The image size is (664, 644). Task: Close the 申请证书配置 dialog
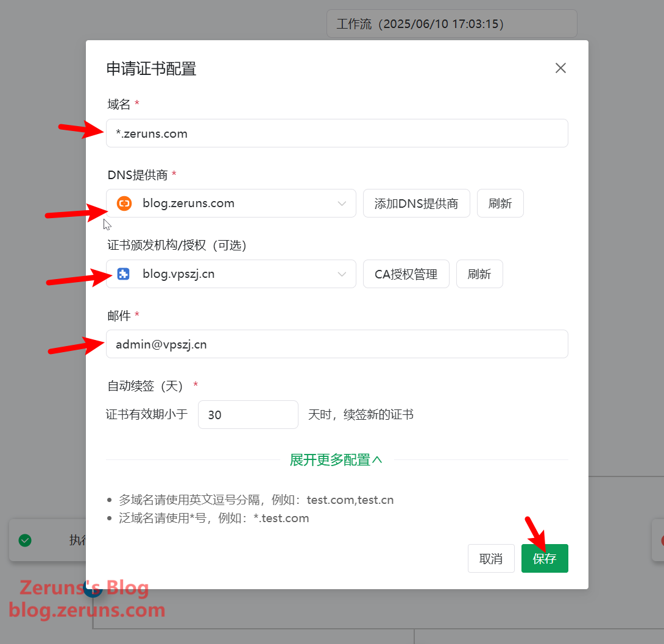560,68
